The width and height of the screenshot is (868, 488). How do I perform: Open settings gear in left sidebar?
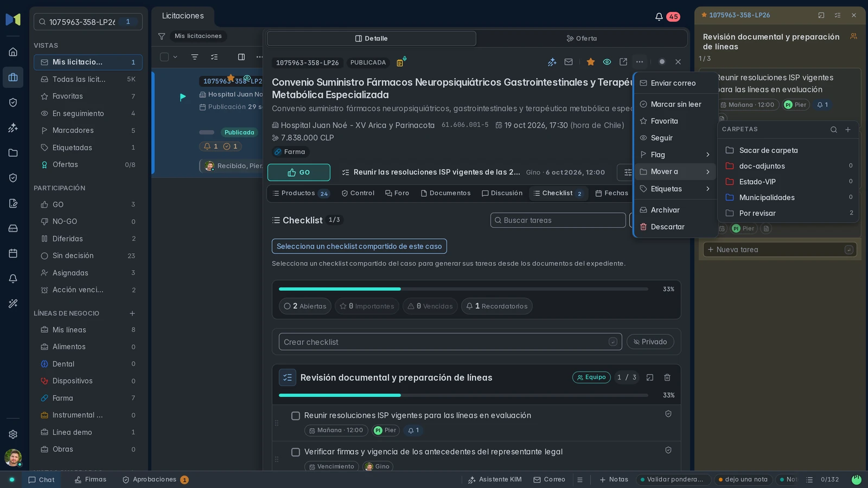13,434
